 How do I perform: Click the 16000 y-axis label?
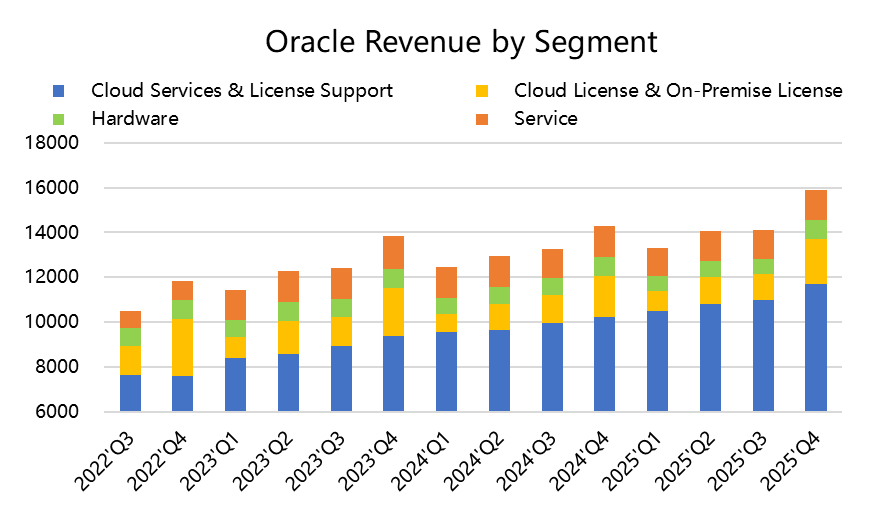click(x=52, y=188)
